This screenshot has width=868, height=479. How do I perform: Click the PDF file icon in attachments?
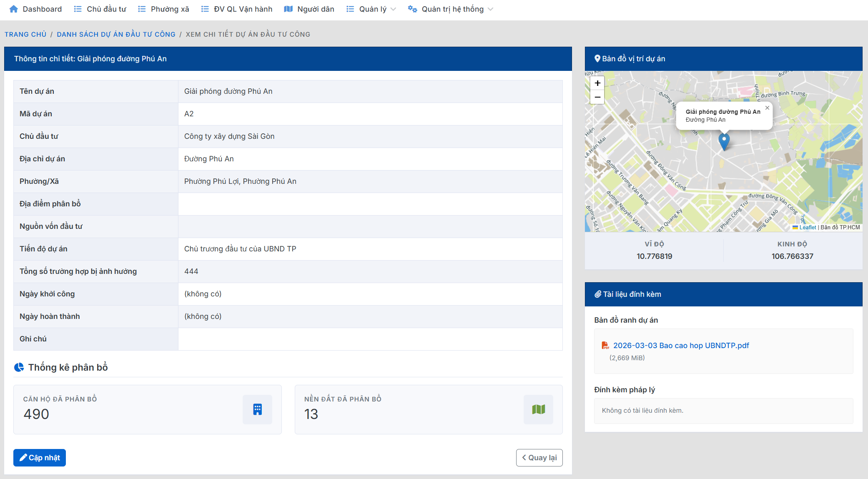pos(605,346)
